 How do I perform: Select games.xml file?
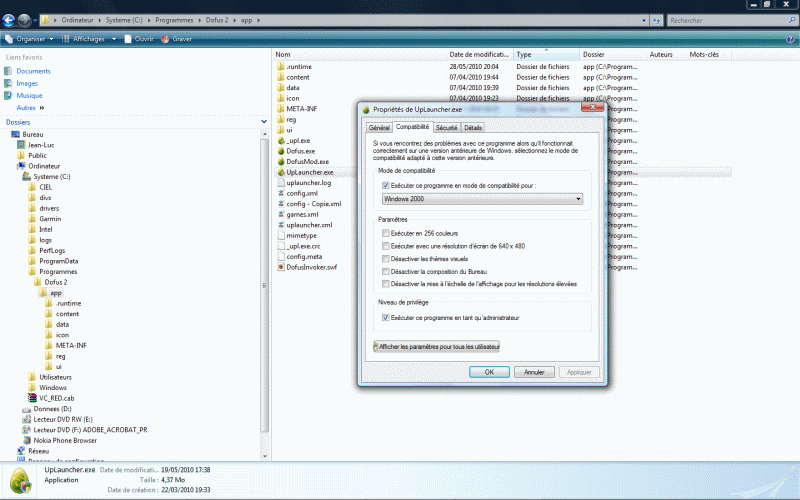302,214
